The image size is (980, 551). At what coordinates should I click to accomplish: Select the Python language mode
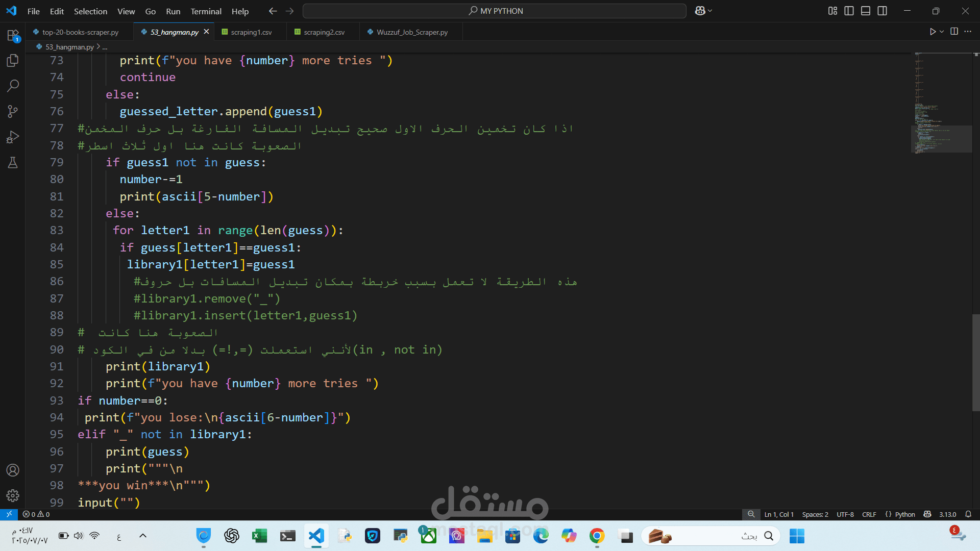click(905, 514)
